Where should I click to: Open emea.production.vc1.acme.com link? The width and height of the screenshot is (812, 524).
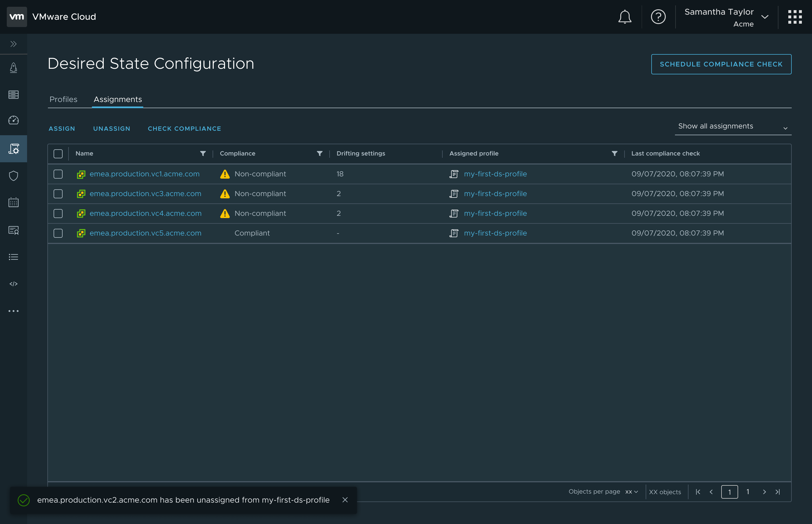(x=144, y=174)
